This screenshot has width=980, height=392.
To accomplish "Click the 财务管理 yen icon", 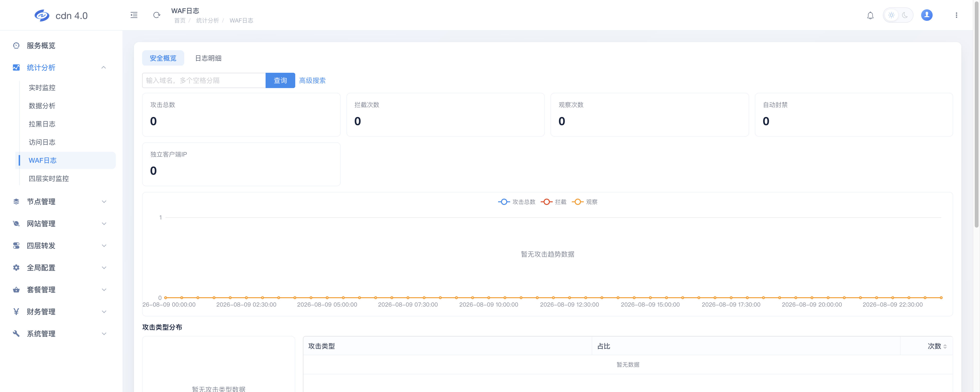I will [16, 312].
